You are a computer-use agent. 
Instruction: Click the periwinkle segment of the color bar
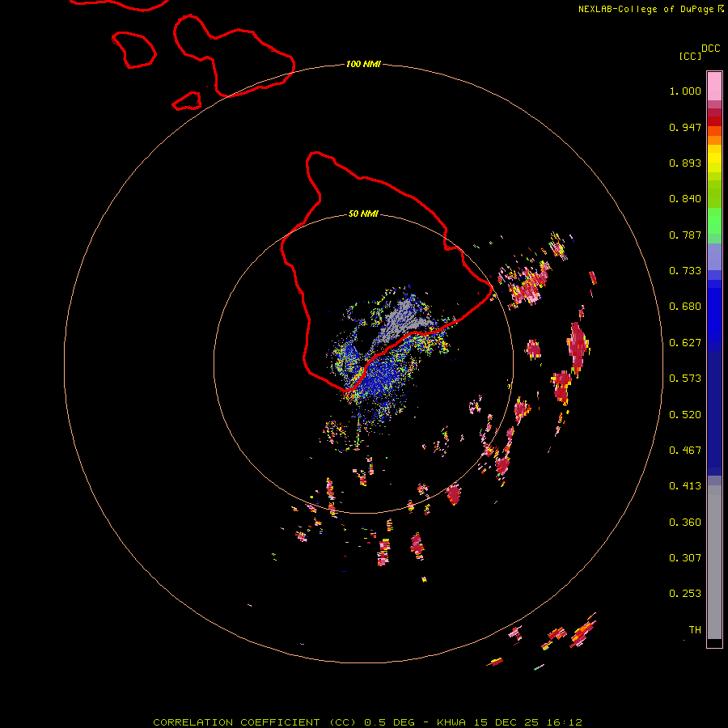tap(714, 256)
